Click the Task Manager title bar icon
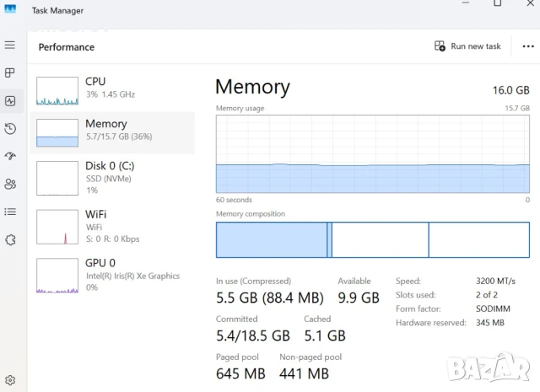This screenshot has height=392, width=540. [x=11, y=10]
